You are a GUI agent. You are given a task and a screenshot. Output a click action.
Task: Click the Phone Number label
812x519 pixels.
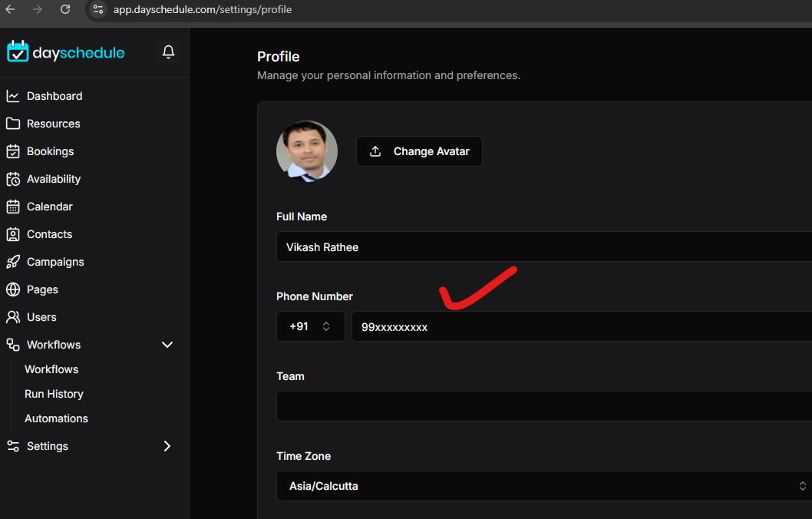[315, 296]
